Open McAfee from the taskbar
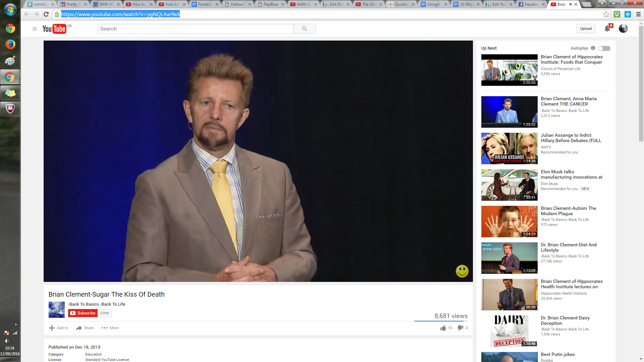Viewport: 644px width, 362px height. point(10,109)
